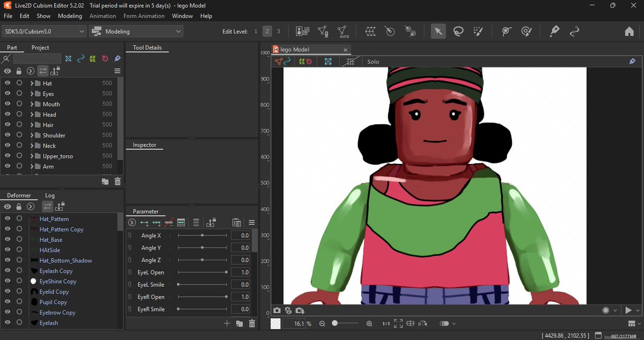
Task: Set Edit Level to 1
Action: pyautogui.click(x=256, y=32)
